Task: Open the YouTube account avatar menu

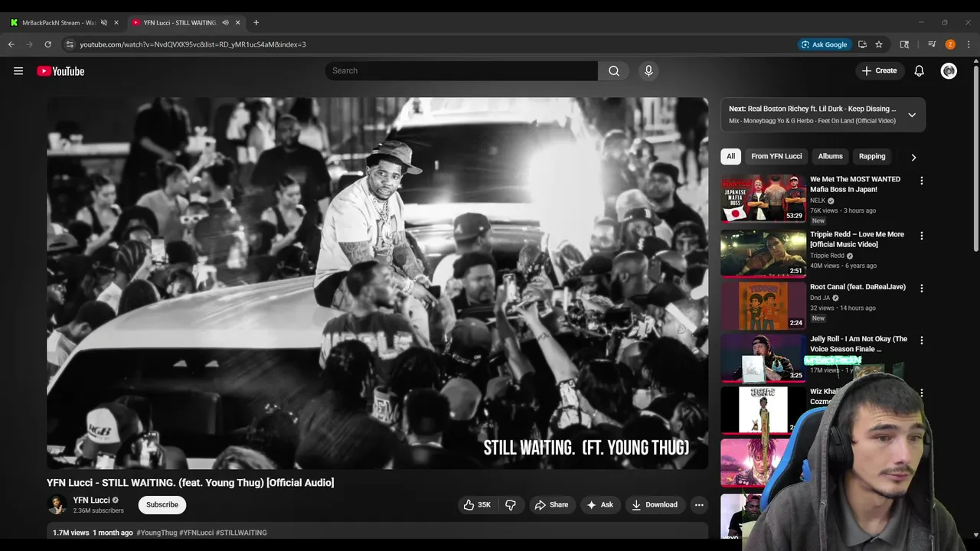Action: (x=949, y=71)
